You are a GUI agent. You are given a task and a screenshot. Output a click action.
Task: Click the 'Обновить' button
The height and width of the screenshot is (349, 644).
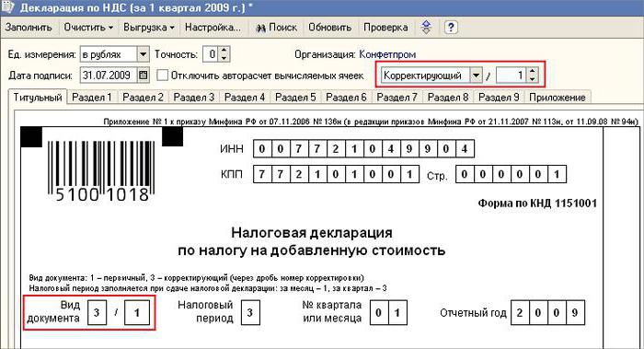tap(329, 28)
